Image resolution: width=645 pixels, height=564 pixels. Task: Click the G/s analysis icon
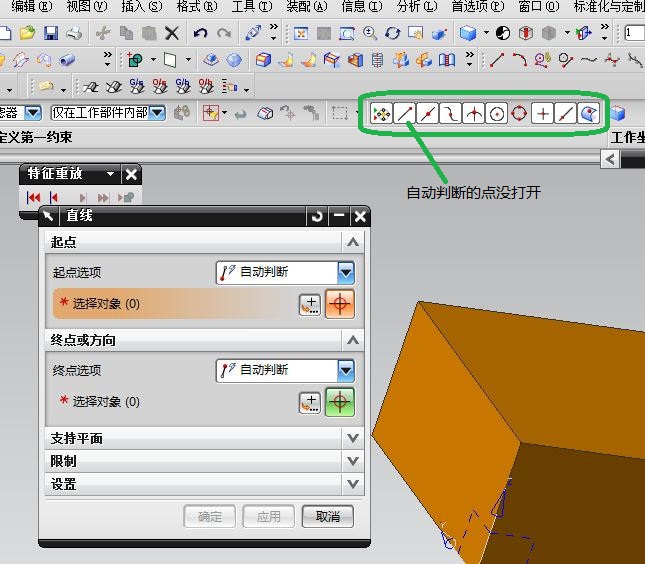click(x=137, y=86)
